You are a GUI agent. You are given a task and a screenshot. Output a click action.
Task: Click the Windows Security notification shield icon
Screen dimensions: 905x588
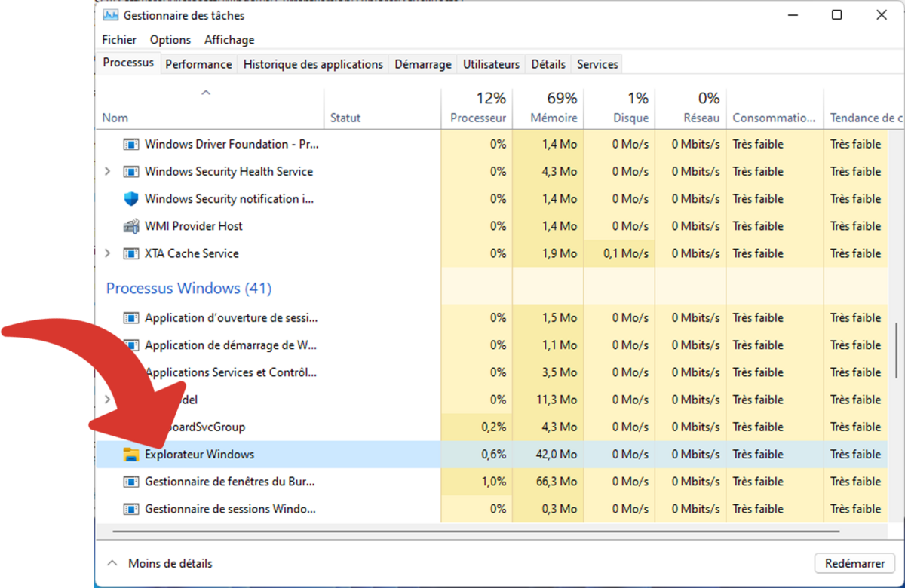(131, 198)
